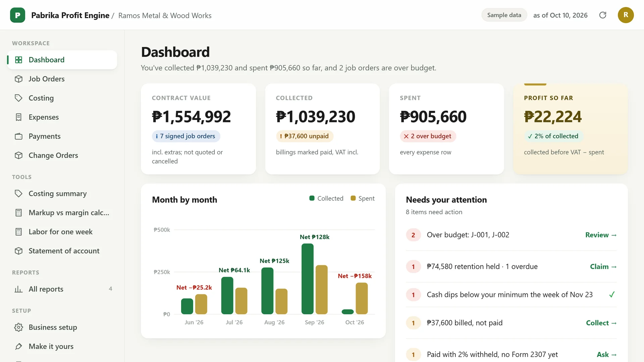Mark the cash dips item with the checkmark

coord(612,294)
